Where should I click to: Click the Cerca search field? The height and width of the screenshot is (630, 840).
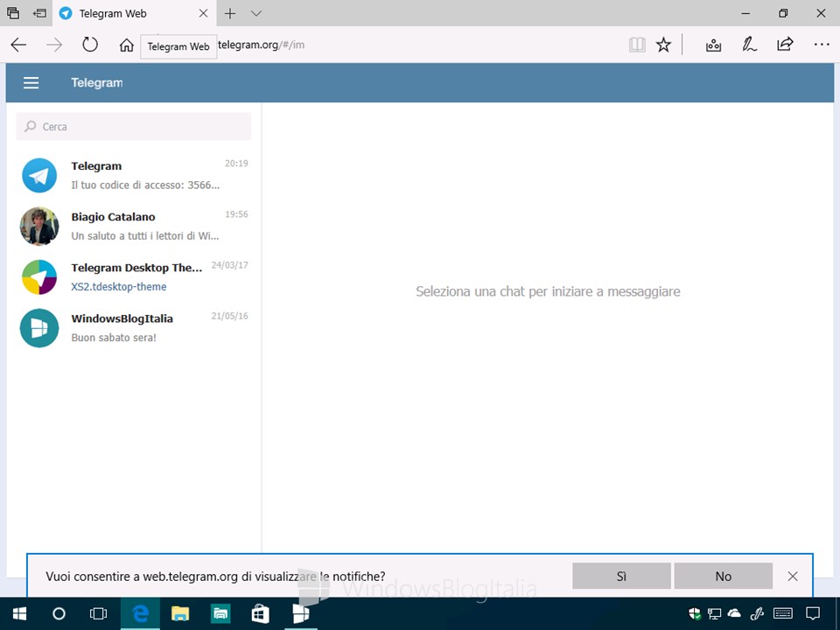pyautogui.click(x=133, y=126)
